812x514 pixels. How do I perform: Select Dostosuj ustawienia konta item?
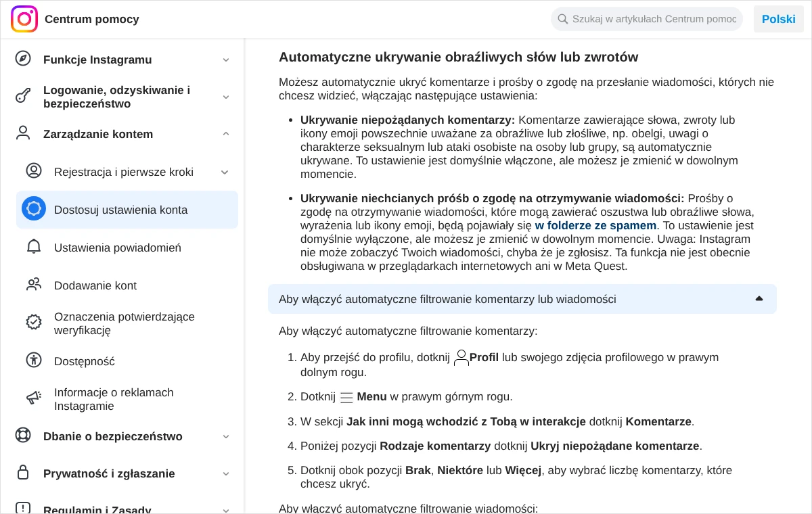pyautogui.click(x=127, y=210)
